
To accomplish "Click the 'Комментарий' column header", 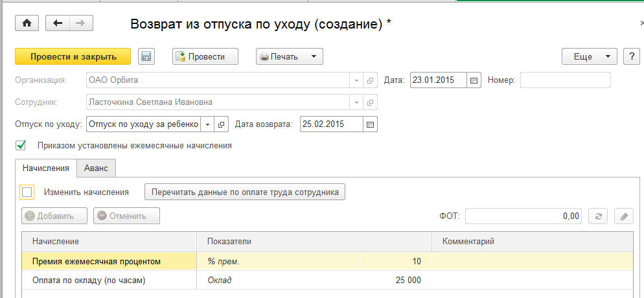I will point(533,242).
